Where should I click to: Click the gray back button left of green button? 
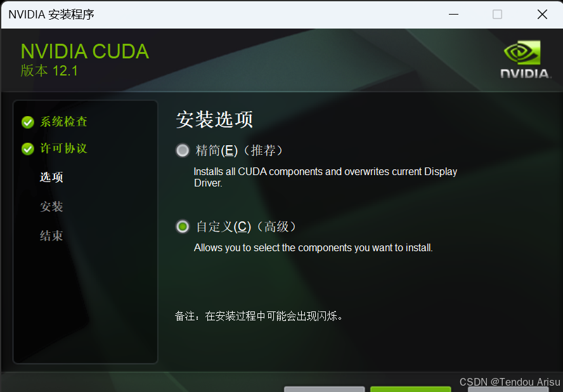point(324,389)
